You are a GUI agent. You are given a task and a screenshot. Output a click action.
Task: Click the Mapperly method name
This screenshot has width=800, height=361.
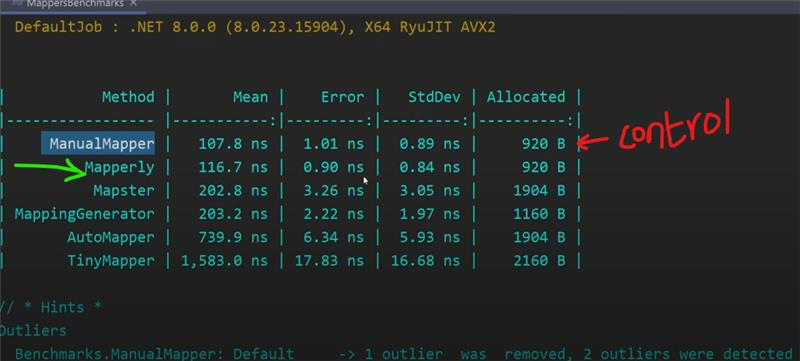119,167
